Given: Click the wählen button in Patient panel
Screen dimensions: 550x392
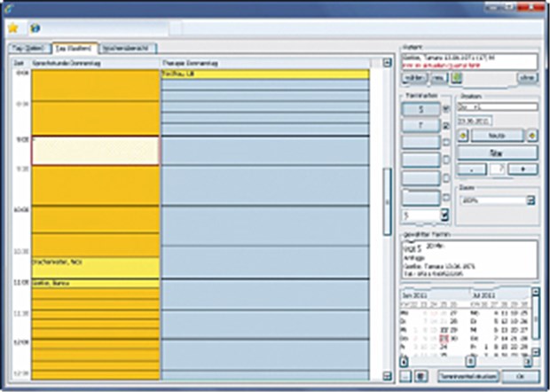Looking at the screenshot, I should [x=415, y=78].
